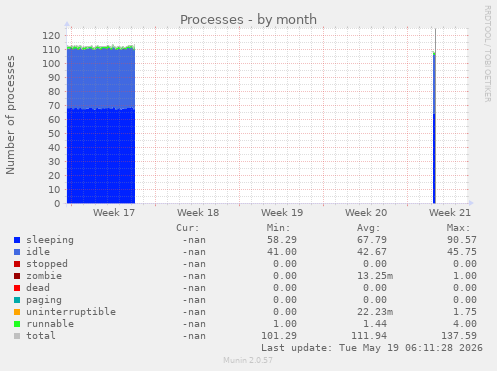The width and height of the screenshot is (497, 371).
Task: Click the sleeping Min value 58.29
Action: 282,240
